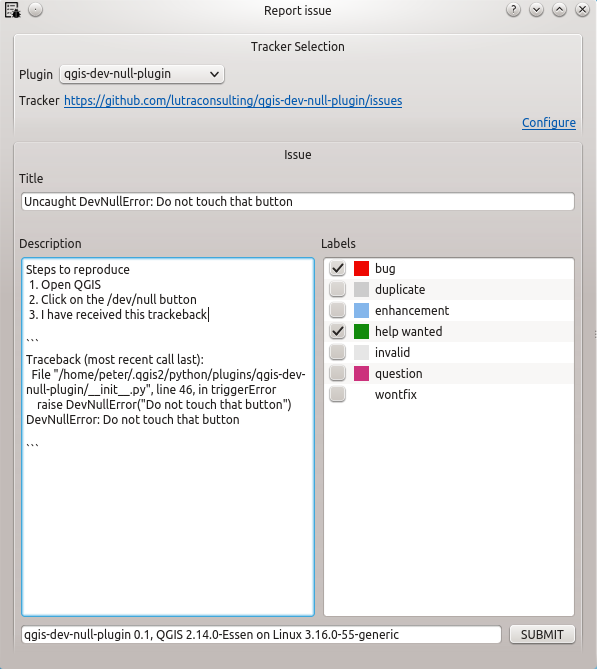
Task: Click the 'Steps to reproduce' line in the description
Action: coord(78,270)
